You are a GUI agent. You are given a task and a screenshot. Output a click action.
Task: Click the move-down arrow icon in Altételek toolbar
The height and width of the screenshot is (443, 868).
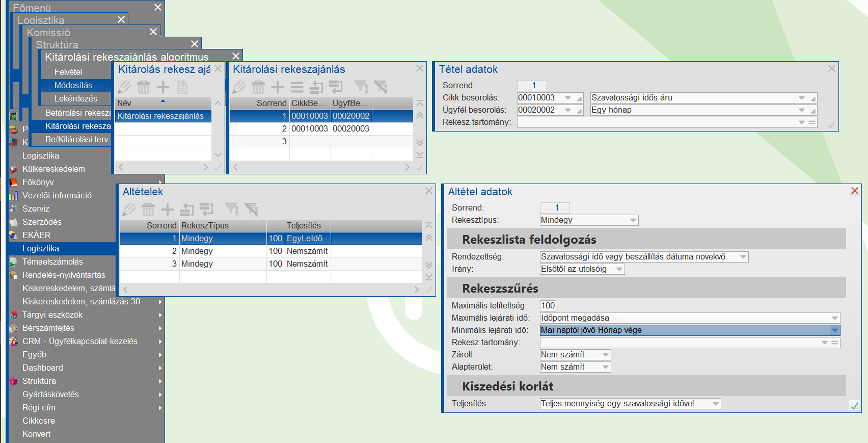click(206, 210)
